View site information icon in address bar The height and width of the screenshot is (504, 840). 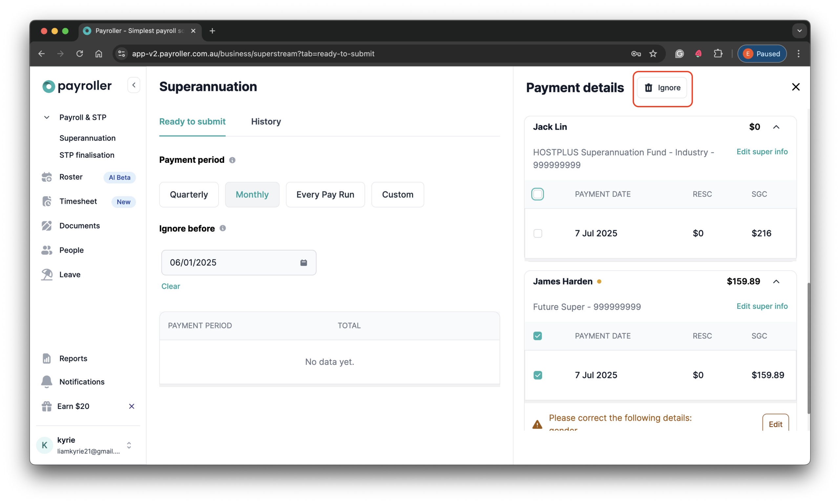[x=122, y=54]
